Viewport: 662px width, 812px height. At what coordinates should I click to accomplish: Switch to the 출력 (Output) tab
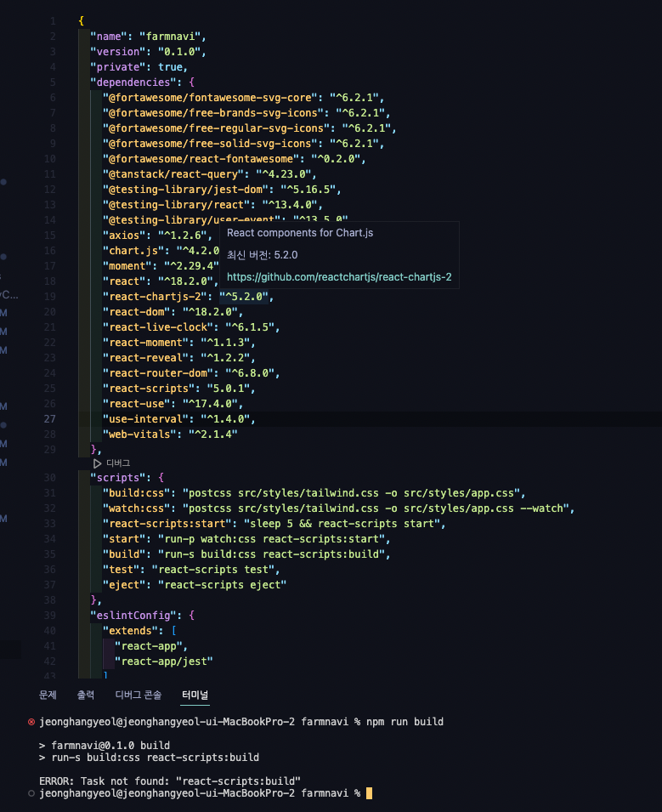[x=85, y=695]
